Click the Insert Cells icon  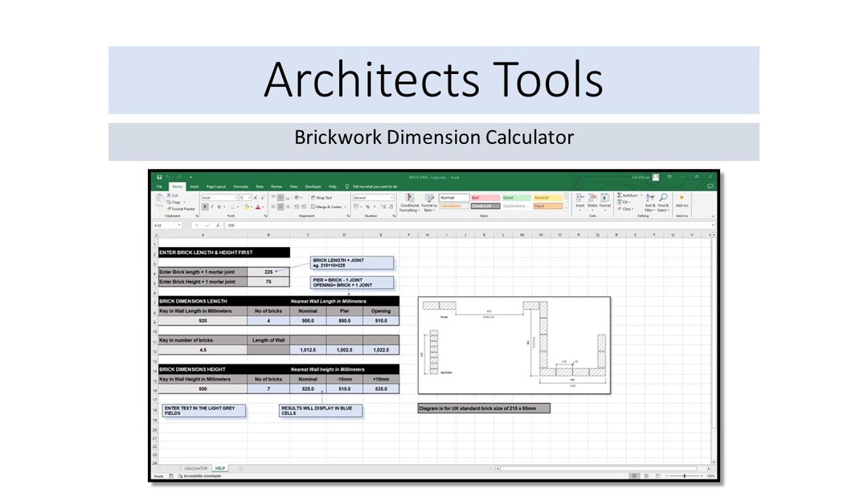coord(579,196)
